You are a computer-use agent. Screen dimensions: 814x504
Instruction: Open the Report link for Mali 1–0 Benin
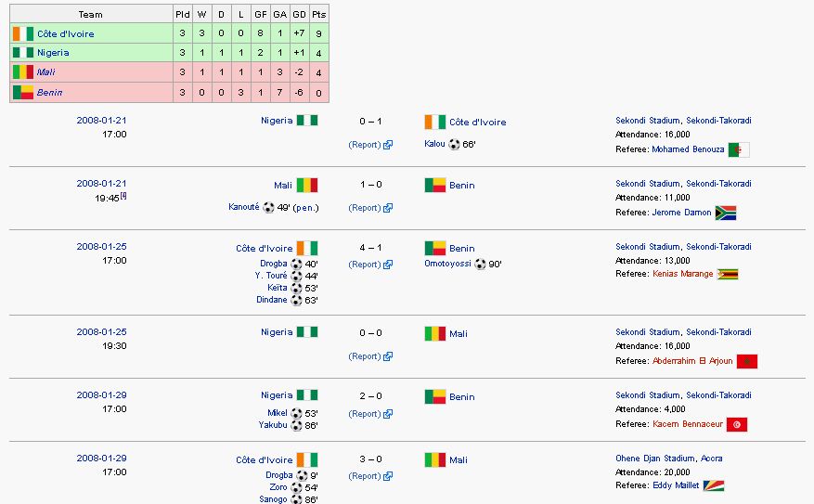pyautogui.click(x=365, y=208)
